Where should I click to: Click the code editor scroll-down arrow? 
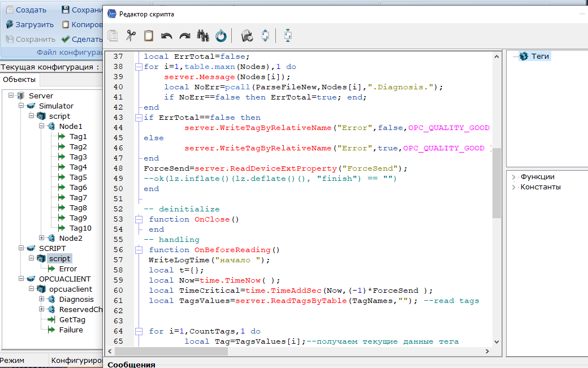(496, 342)
